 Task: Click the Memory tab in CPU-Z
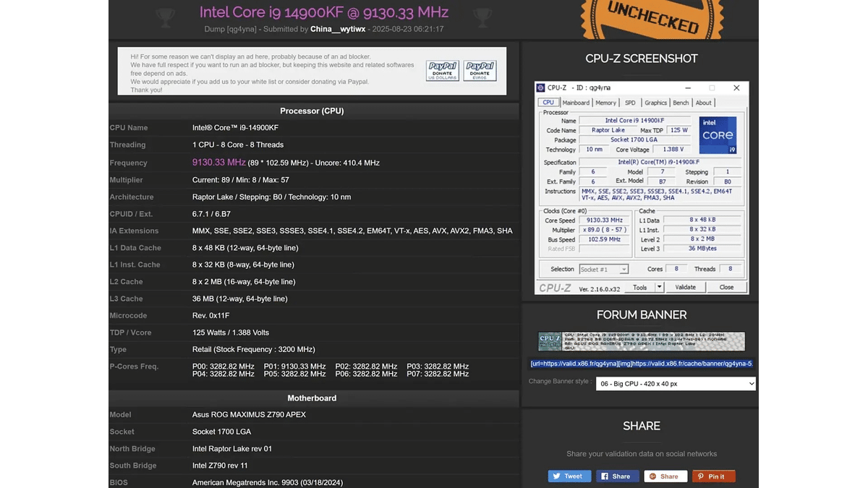[606, 103]
